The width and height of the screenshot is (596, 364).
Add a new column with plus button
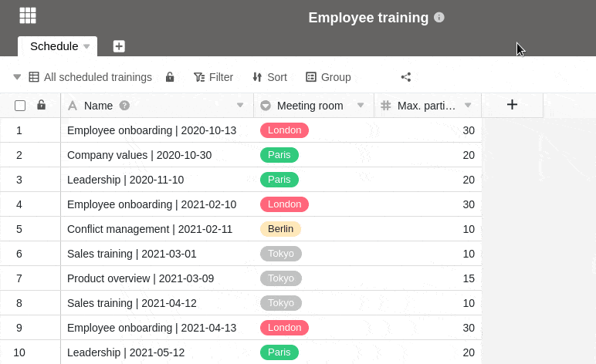(512, 105)
